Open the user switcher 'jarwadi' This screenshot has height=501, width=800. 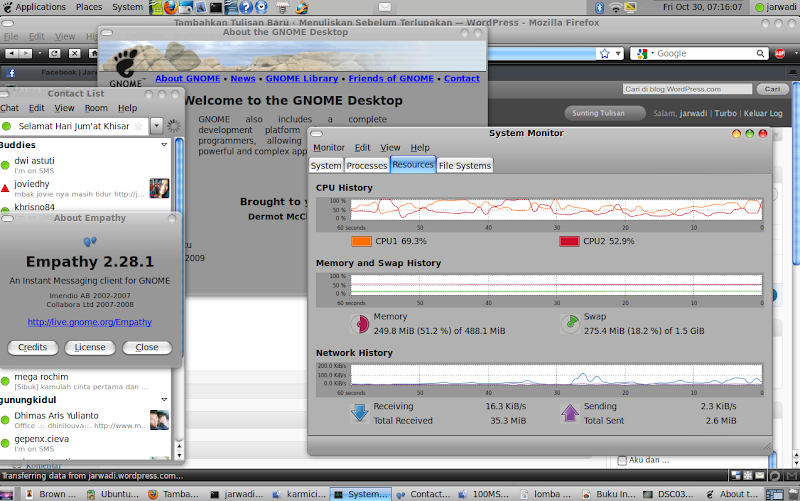[x=776, y=7]
